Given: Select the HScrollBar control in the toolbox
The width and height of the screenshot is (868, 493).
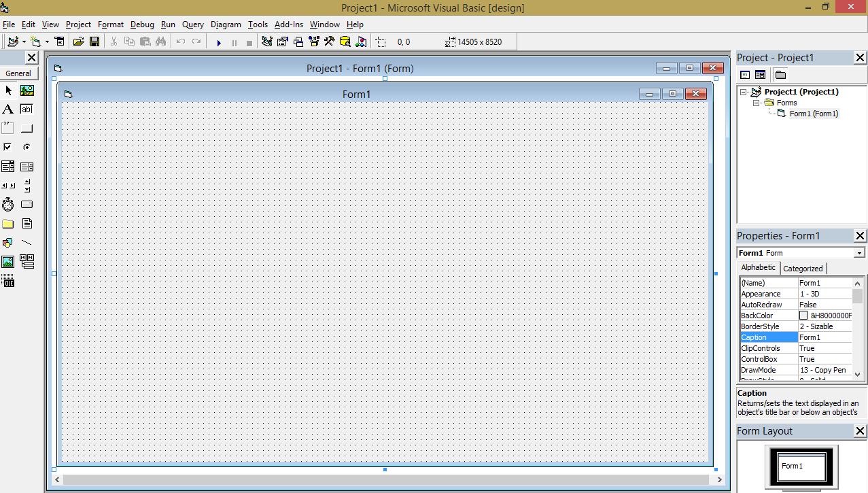Looking at the screenshot, I should (8, 185).
